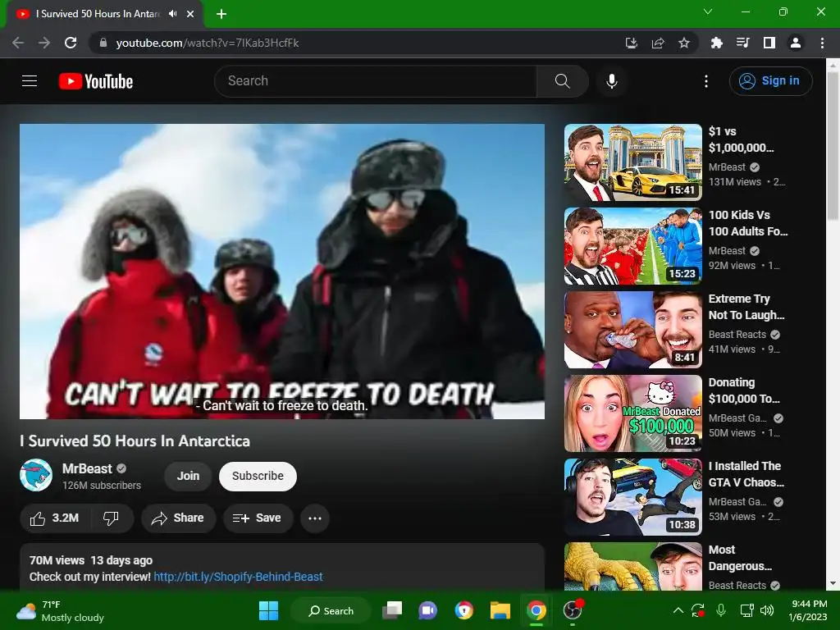Show hidden system tray icons
The width and height of the screenshot is (840, 630).
point(678,610)
